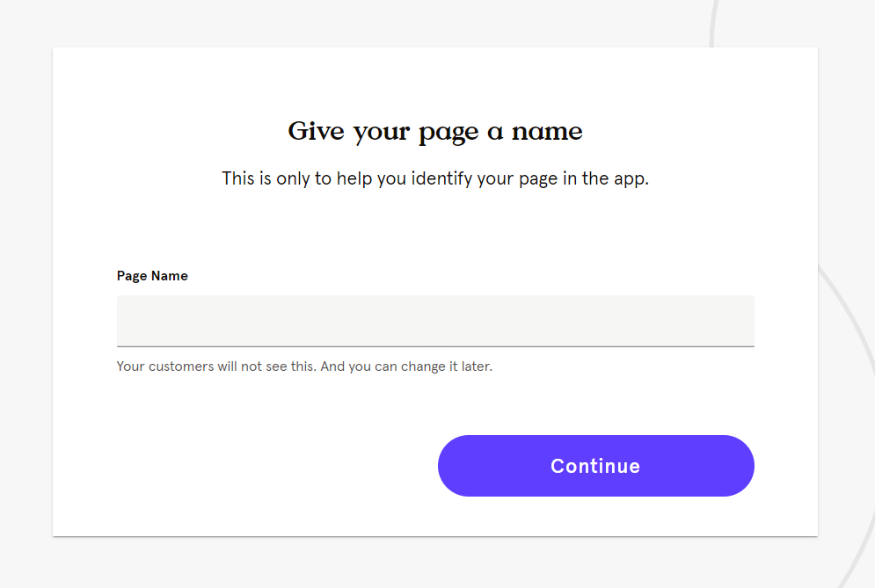Click the word "name" in the heading

[547, 132]
